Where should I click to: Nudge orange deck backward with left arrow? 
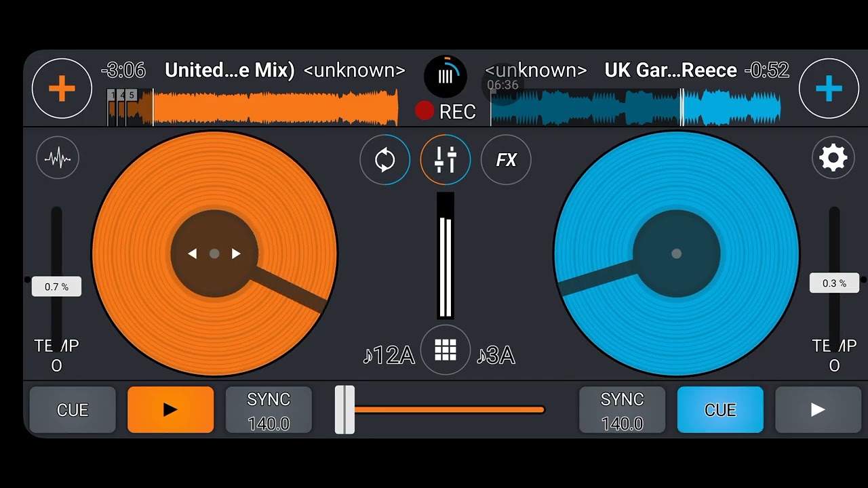click(193, 253)
